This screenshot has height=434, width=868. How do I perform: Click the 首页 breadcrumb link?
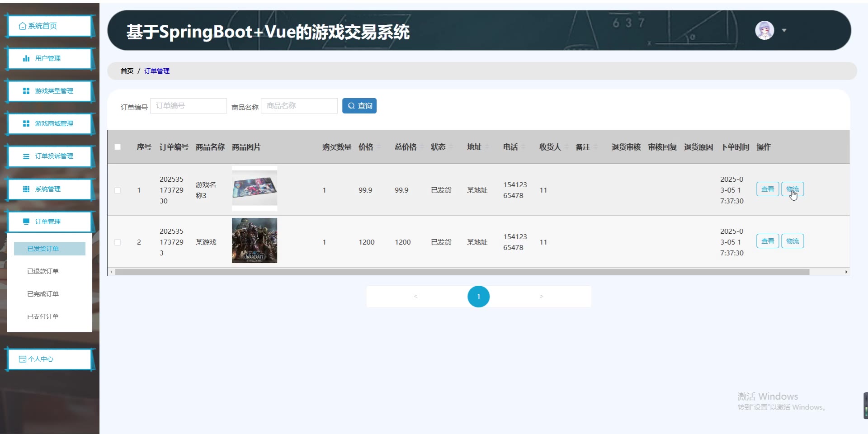[127, 71]
